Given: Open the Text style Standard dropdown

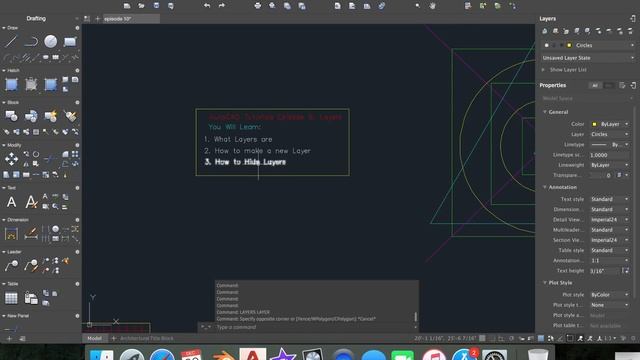Looking at the screenshot, I should click(x=610, y=199).
